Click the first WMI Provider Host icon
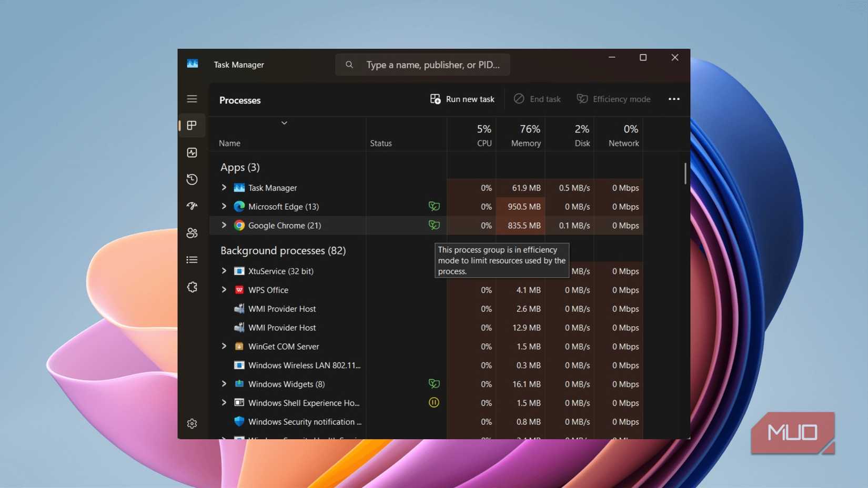868x488 pixels. click(239, 309)
